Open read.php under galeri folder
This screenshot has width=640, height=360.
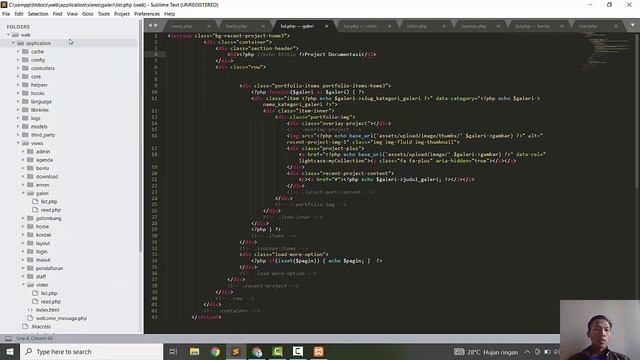click(51, 210)
